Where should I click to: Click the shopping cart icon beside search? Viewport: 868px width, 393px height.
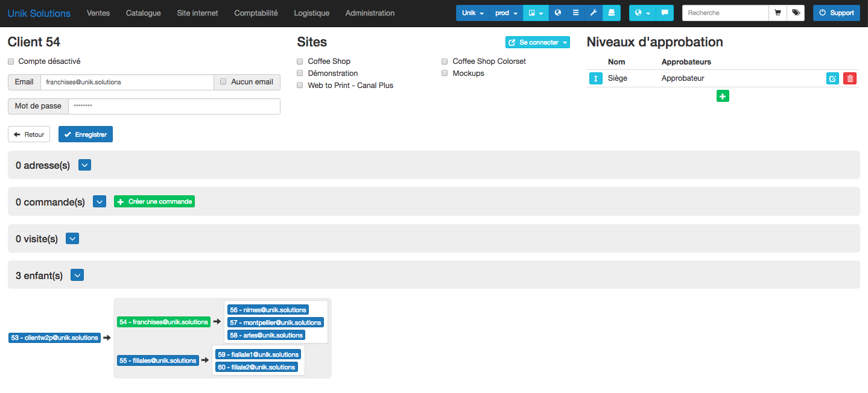coord(778,13)
